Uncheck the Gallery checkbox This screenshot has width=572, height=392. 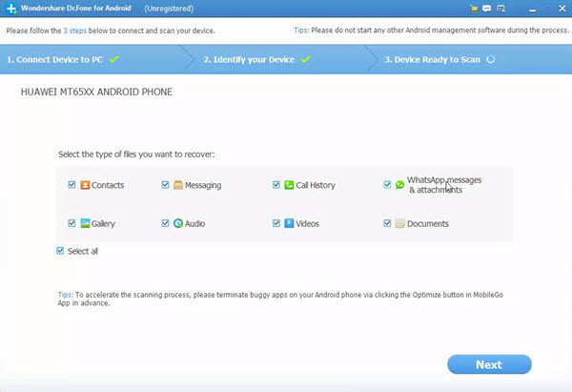coord(71,223)
